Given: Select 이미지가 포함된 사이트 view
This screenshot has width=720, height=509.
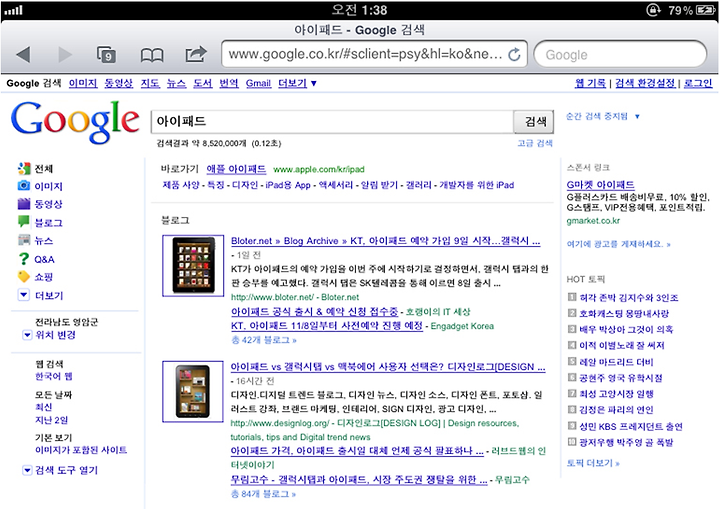Looking at the screenshot, I should point(81,450).
